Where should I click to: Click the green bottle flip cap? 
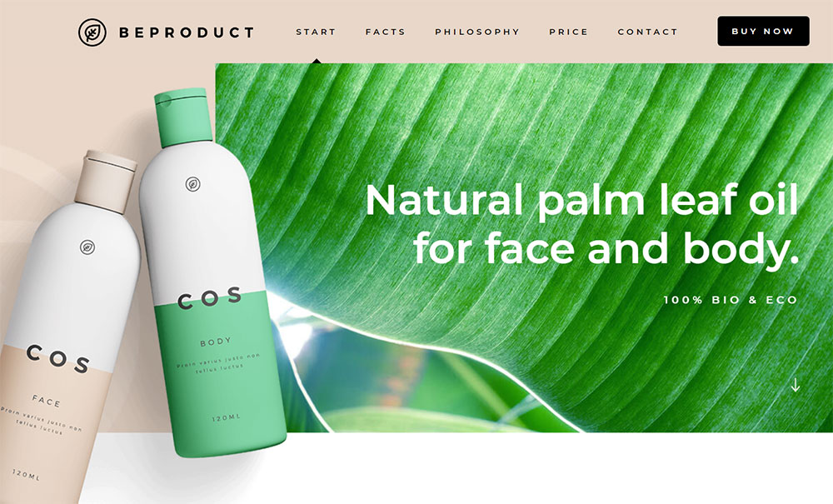[x=182, y=117]
